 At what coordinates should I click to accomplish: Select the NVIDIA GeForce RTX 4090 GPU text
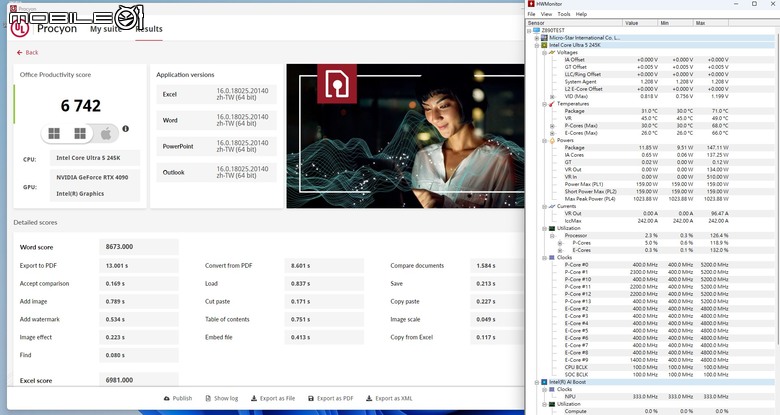tap(92, 177)
